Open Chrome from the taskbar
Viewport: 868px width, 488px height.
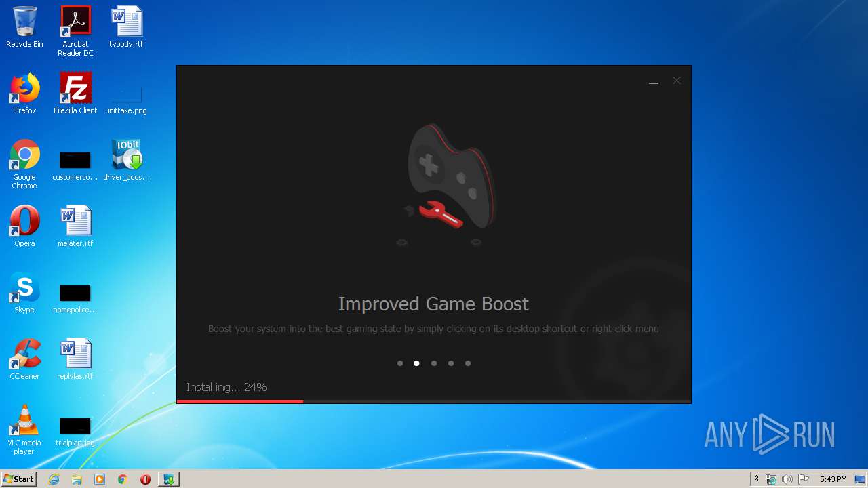coord(123,479)
